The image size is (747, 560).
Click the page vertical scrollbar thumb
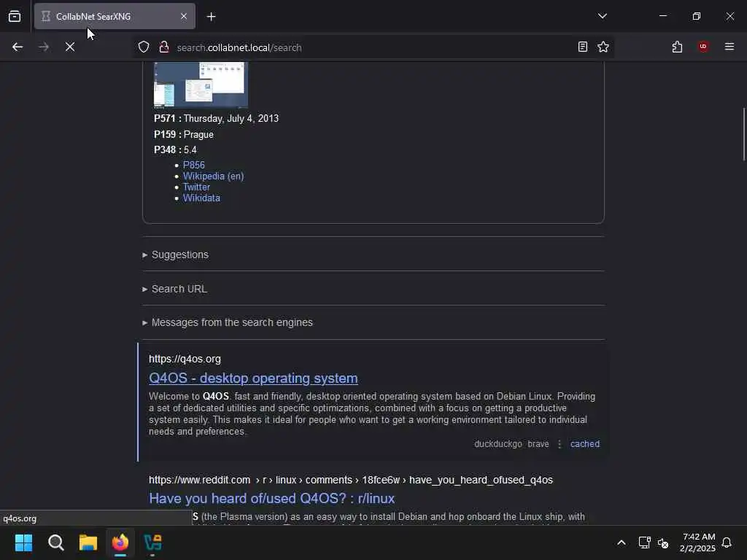pos(743,135)
